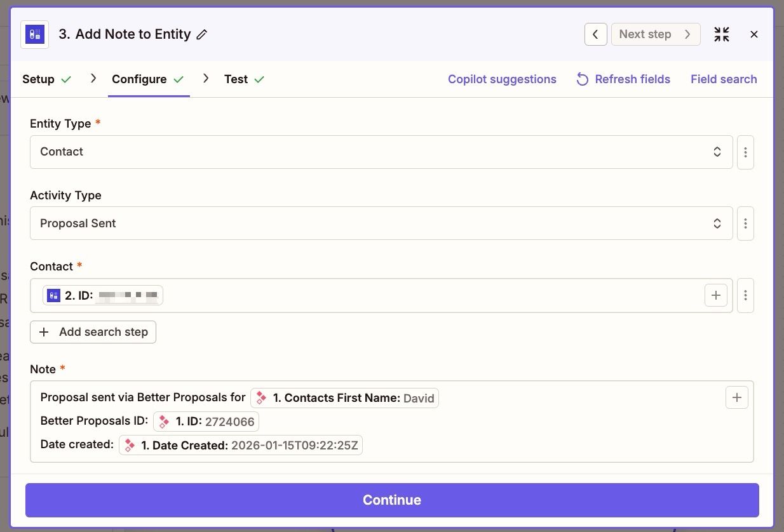Screen dimensions: 784x532
Task: Open the Activity Type dropdown showing Proposal Sent
Action: click(381, 223)
